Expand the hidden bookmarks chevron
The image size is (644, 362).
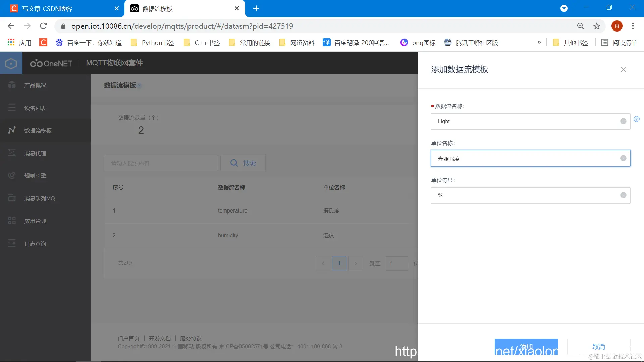(x=539, y=42)
